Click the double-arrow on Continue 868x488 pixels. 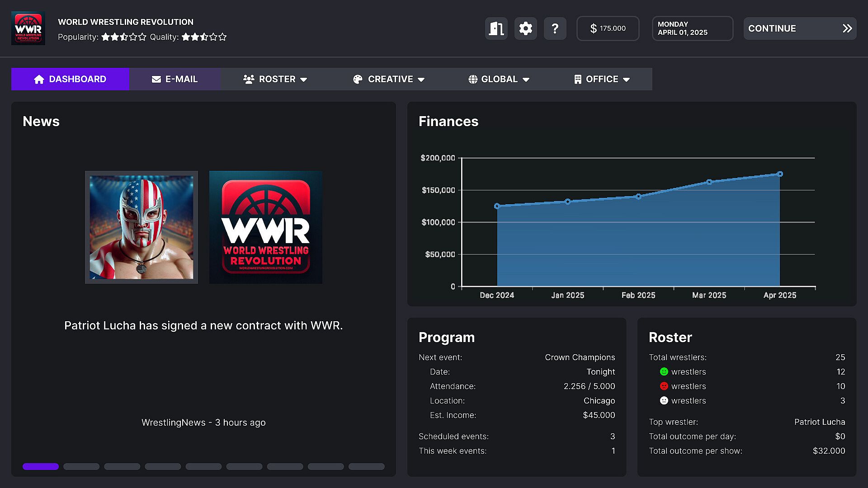point(847,28)
